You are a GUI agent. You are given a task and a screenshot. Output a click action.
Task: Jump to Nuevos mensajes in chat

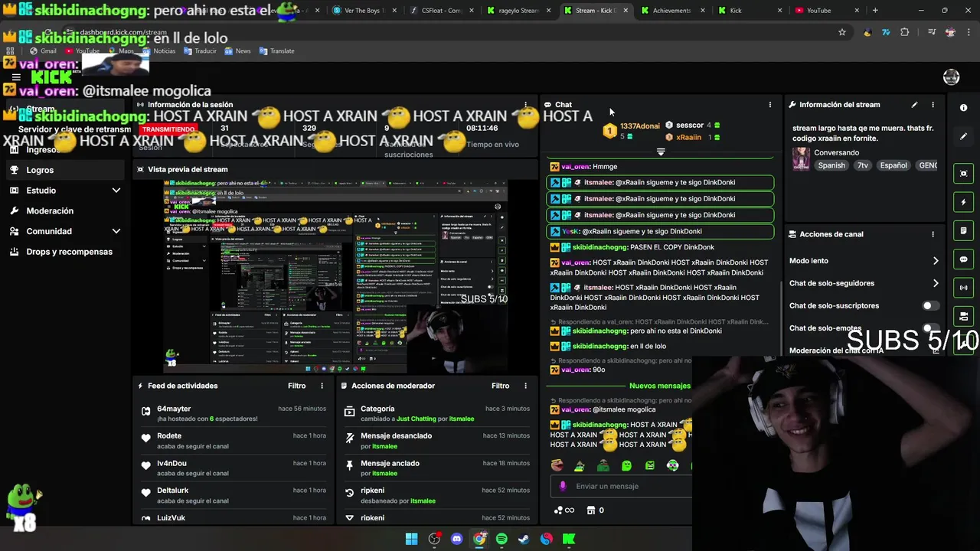tap(660, 386)
